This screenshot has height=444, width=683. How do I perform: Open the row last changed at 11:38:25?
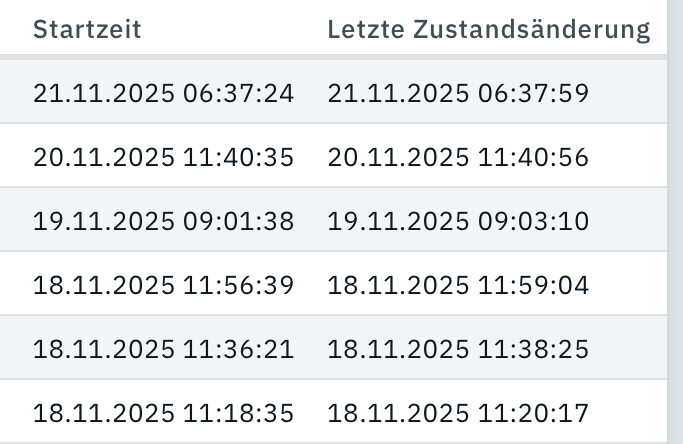click(457, 349)
